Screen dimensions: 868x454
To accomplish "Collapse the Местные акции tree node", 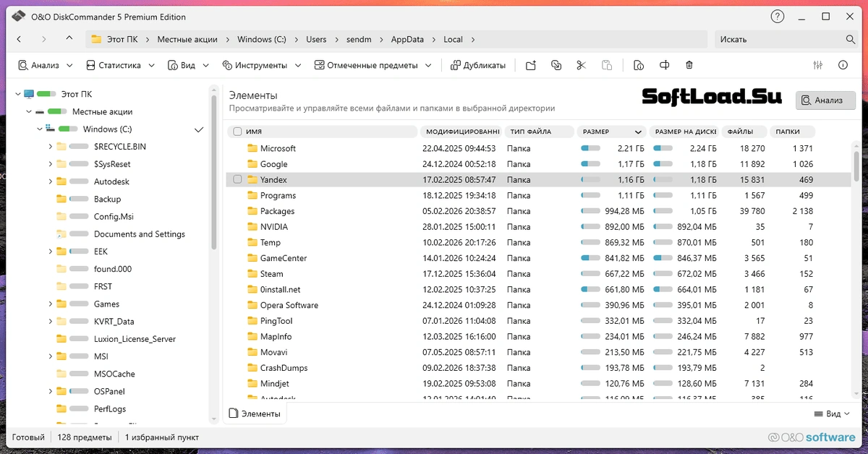I will pos(29,112).
